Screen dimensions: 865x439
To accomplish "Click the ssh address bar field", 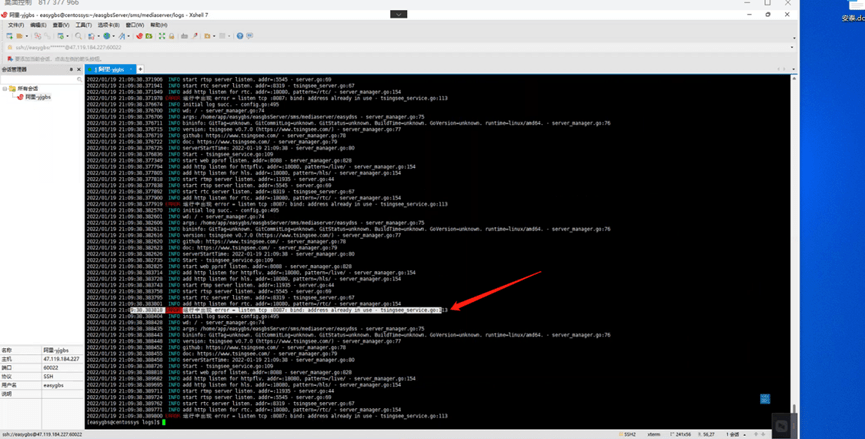I will [397, 47].
